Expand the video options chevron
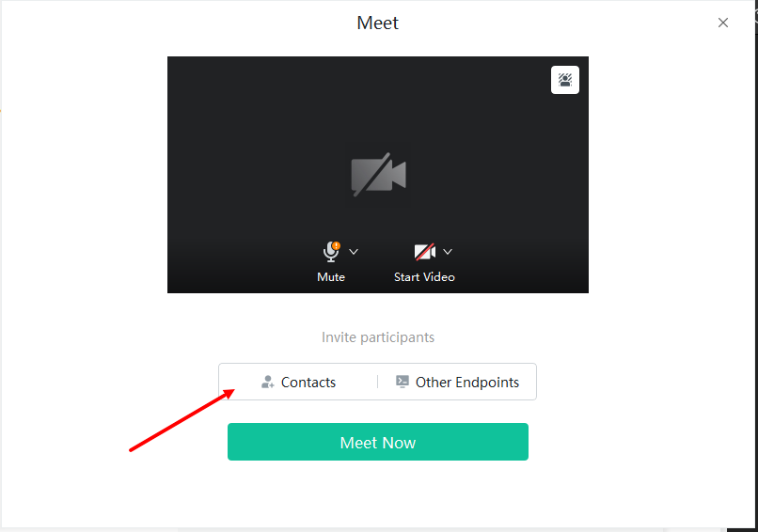Viewport: 758px width, 532px height. pos(448,252)
